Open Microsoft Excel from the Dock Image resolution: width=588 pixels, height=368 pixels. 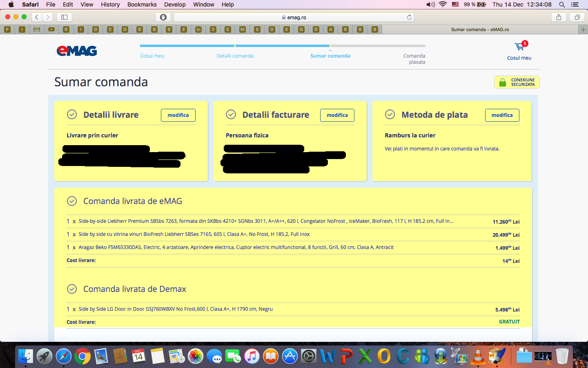click(x=365, y=356)
